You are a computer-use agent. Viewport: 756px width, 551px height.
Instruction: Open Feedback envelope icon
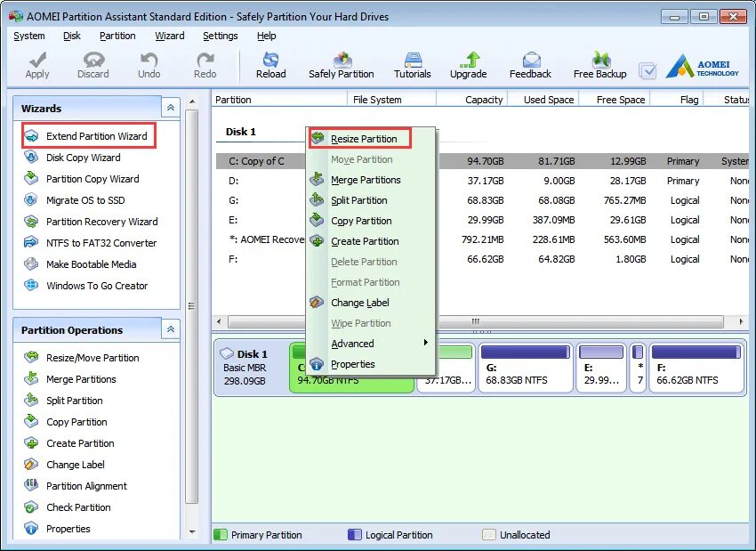pos(531,60)
